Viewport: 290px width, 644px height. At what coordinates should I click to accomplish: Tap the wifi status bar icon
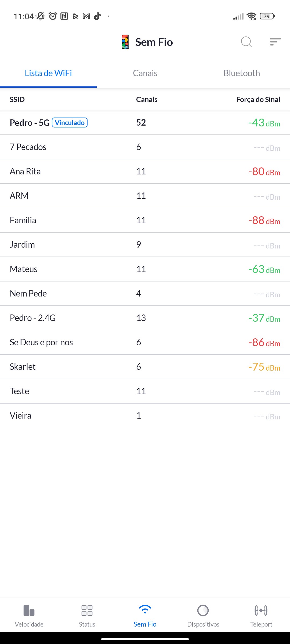click(x=251, y=16)
